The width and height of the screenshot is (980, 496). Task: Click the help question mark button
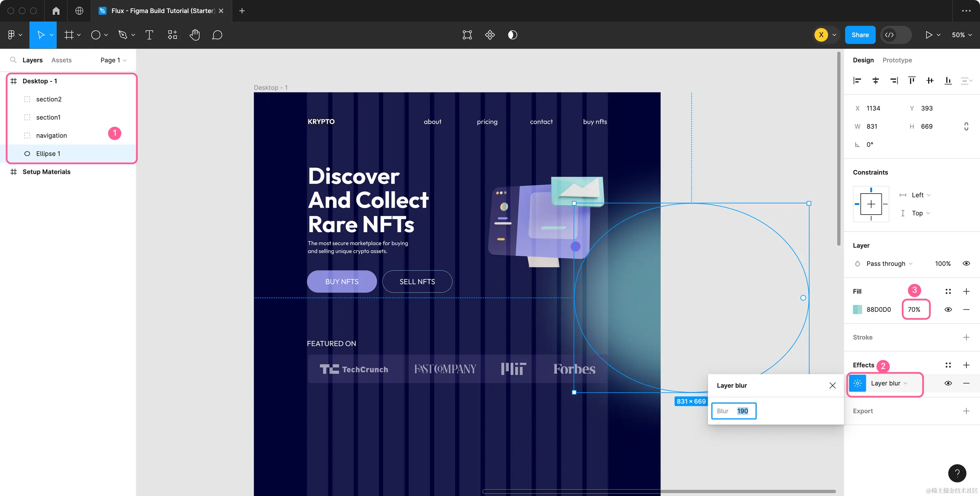[x=957, y=473]
